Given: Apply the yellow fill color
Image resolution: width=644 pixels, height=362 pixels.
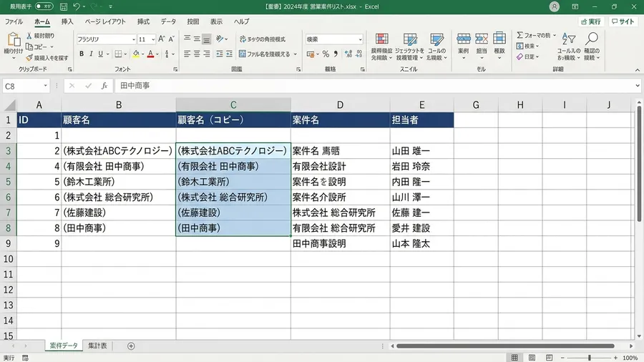Looking at the screenshot, I should tap(136, 54).
